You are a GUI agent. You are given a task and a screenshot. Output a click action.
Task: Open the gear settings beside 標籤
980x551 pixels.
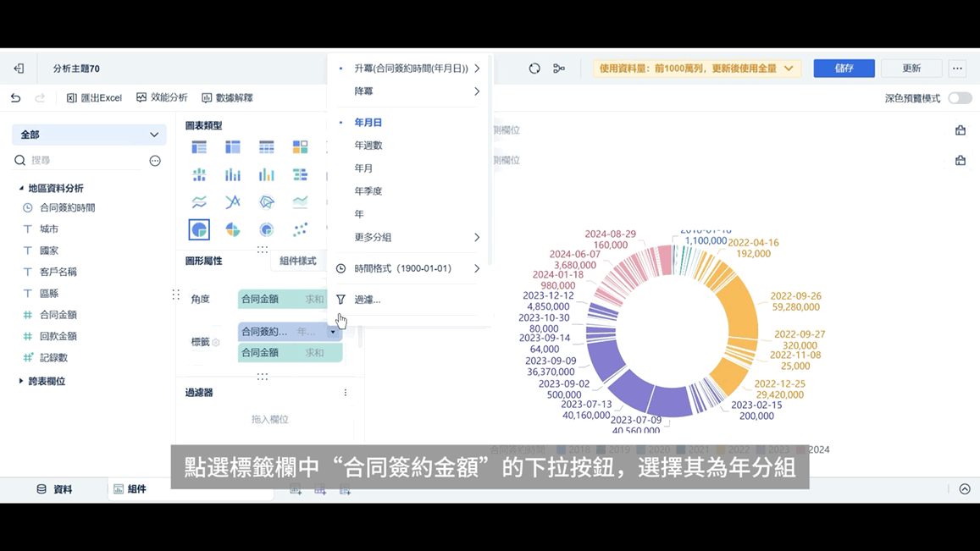click(216, 342)
